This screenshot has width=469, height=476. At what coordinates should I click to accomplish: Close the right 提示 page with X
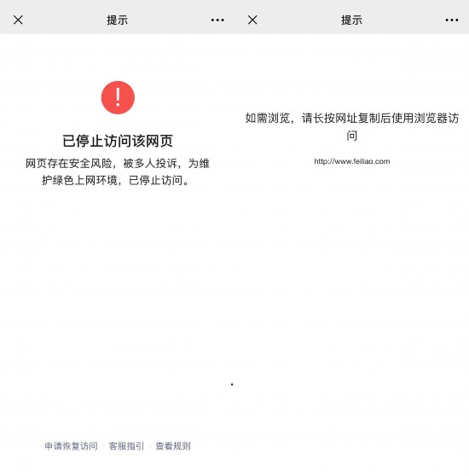[252, 20]
